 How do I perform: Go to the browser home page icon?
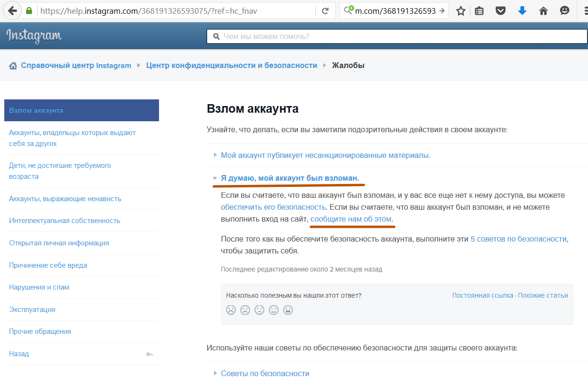(x=543, y=10)
